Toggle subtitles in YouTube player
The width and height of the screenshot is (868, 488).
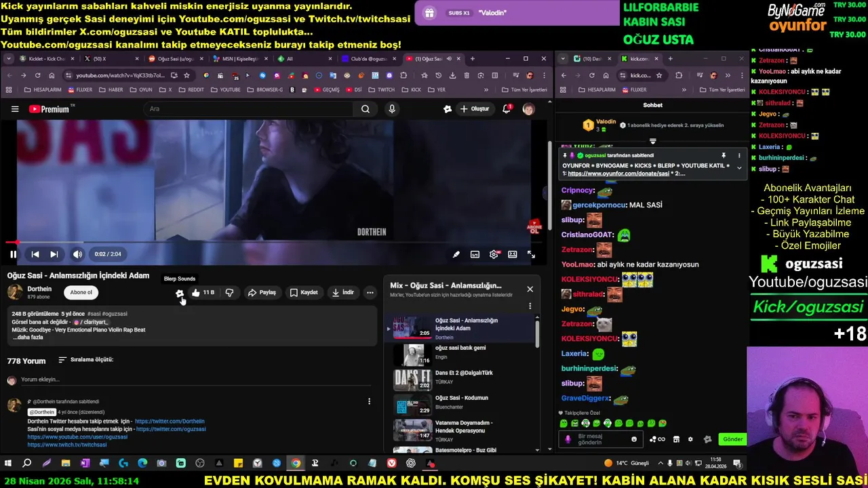pyautogui.click(x=475, y=254)
